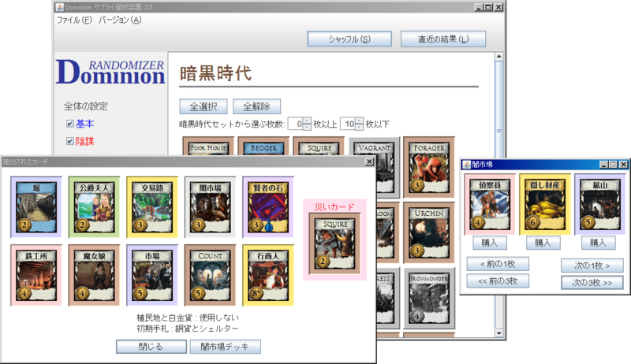Click 全解除 to deselect all cards
Image resolution: width=631 pixels, height=364 pixels.
tap(257, 106)
